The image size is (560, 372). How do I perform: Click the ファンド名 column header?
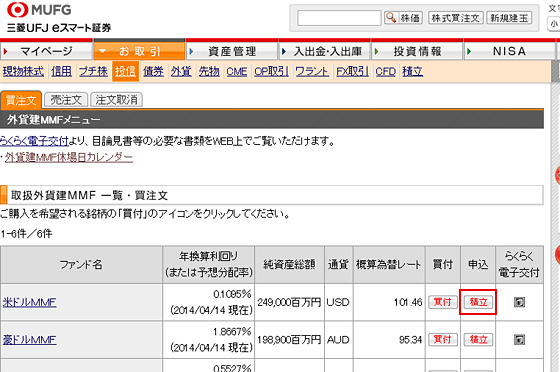81,265
